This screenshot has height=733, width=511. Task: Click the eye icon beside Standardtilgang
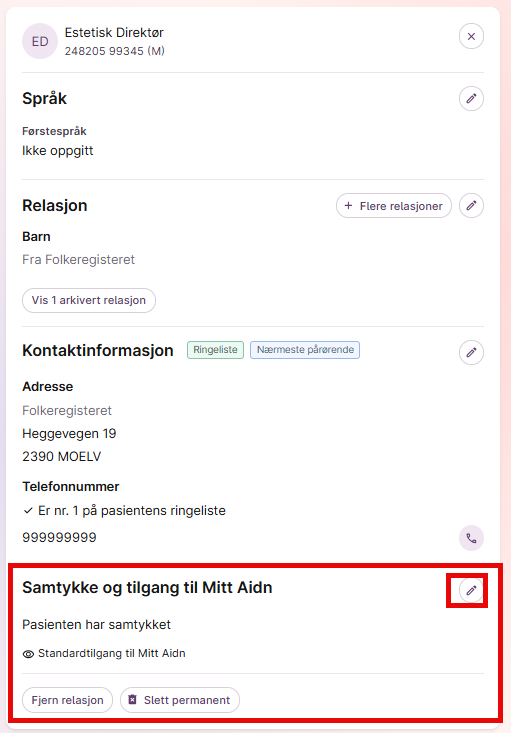[28, 654]
